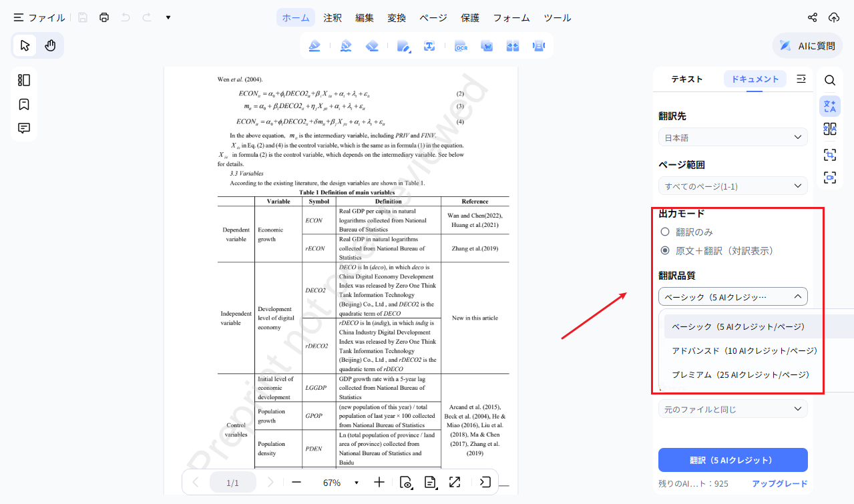Open the 元のファイルと同じ dropdown
Image resolution: width=854 pixels, height=504 pixels.
pos(732,409)
